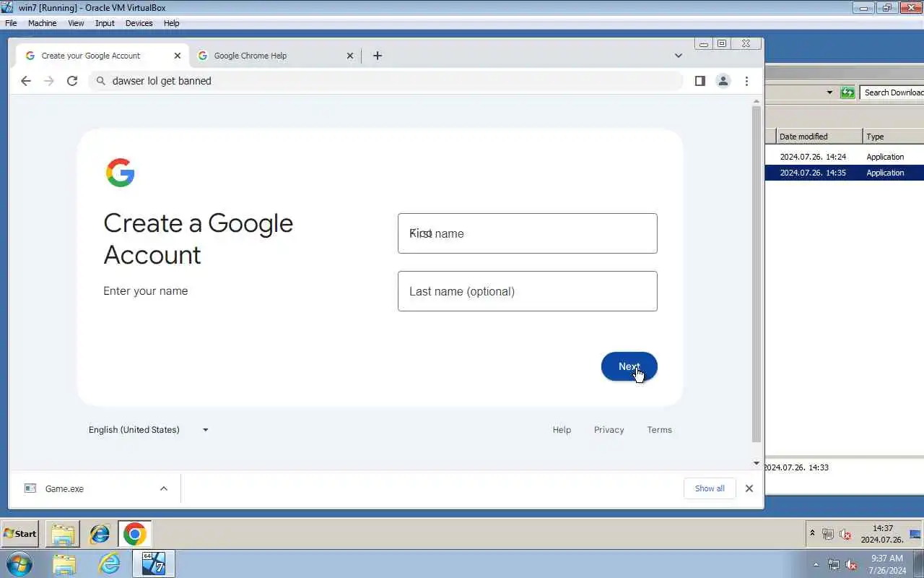Viewport: 924px width, 578px height.
Task: Open the host taskbar Explorer folder icon
Action: pos(64,564)
